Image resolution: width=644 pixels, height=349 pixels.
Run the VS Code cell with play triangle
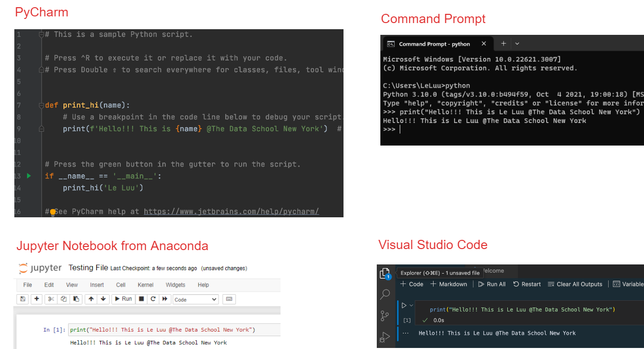click(x=404, y=305)
